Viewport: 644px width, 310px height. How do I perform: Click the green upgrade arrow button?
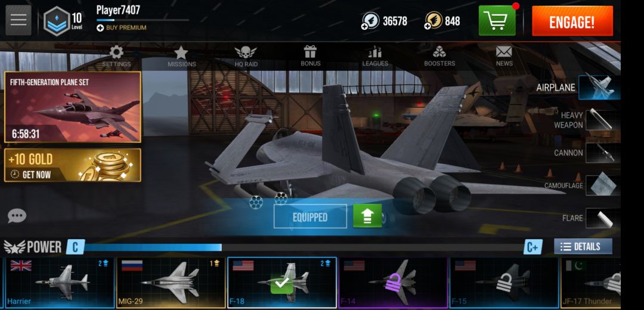tap(367, 216)
